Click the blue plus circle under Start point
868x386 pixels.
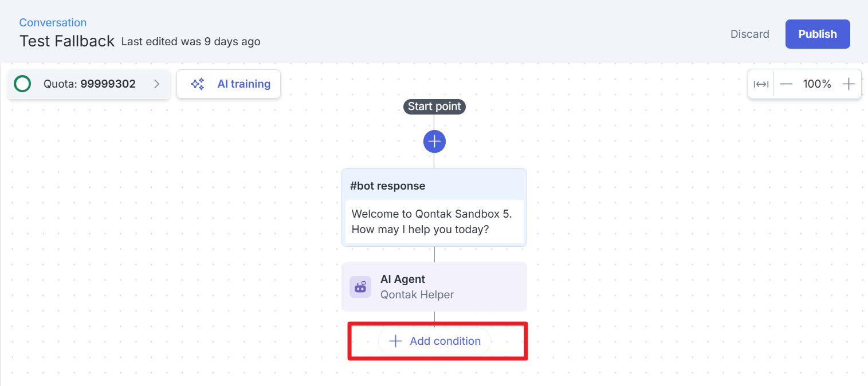tap(434, 141)
